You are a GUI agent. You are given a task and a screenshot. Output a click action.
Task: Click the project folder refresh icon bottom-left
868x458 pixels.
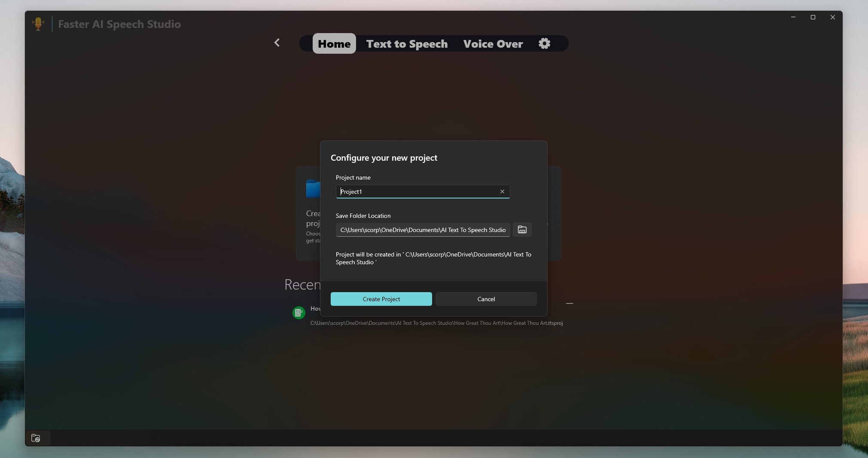coord(36,439)
